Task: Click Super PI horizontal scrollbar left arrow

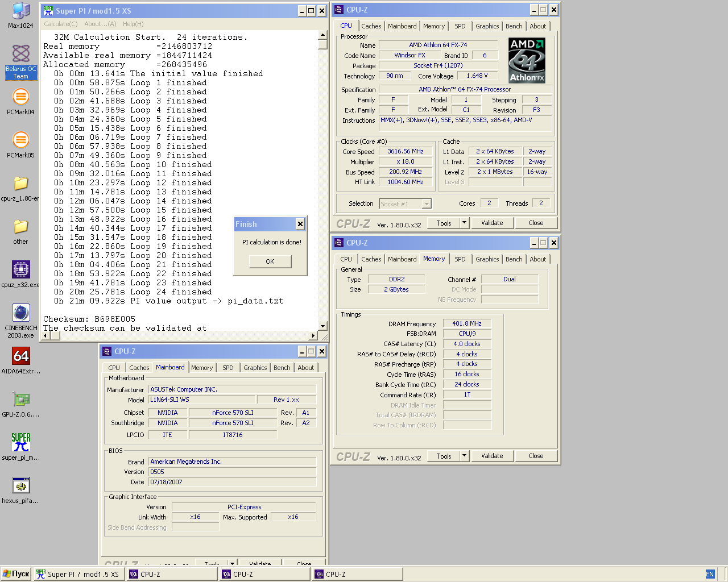Action: 46,335
